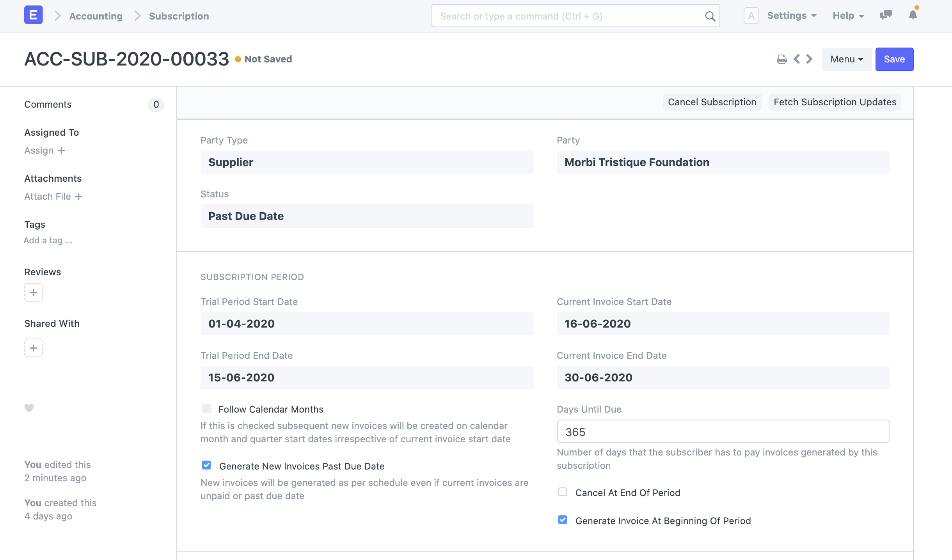Screen dimensions: 952x560
Task: Expand the Menu dropdown
Action: [845, 59]
